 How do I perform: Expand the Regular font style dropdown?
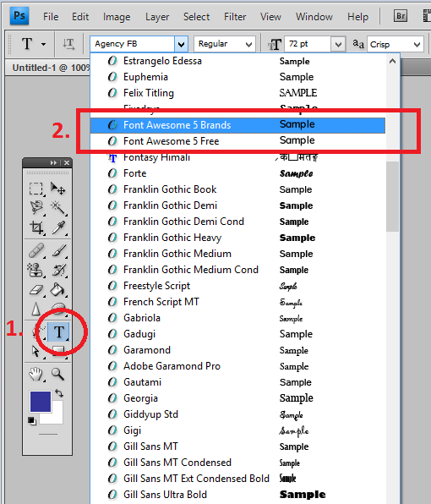click(x=225, y=44)
